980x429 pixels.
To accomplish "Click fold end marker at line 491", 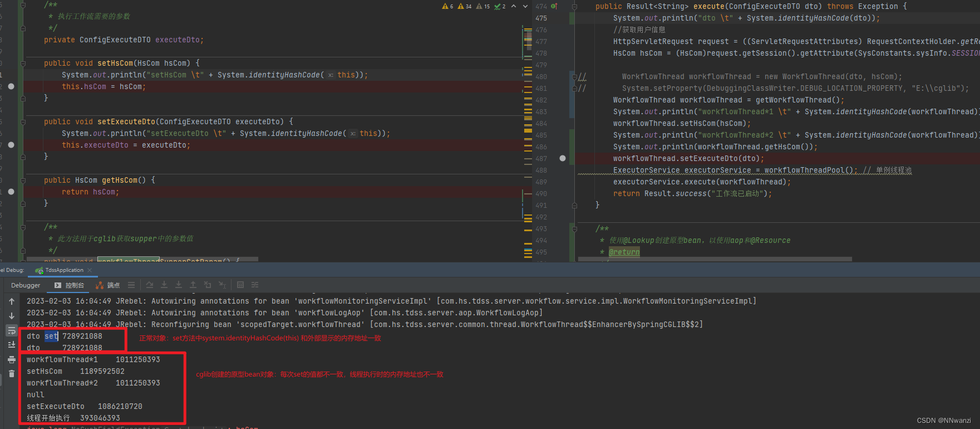I will 574,205.
